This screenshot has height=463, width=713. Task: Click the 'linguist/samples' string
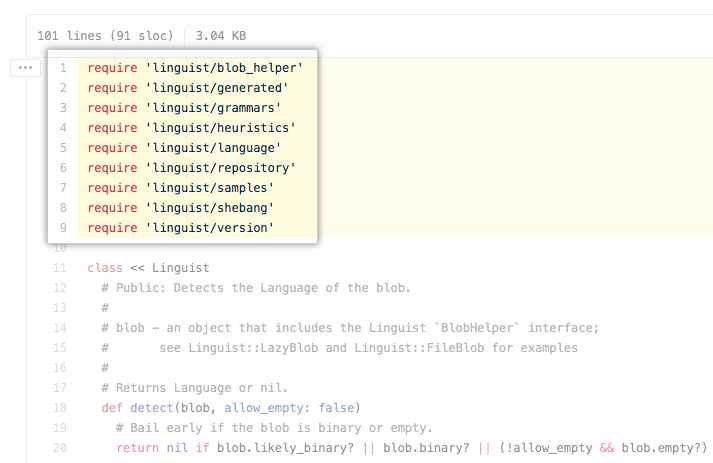[x=208, y=188]
